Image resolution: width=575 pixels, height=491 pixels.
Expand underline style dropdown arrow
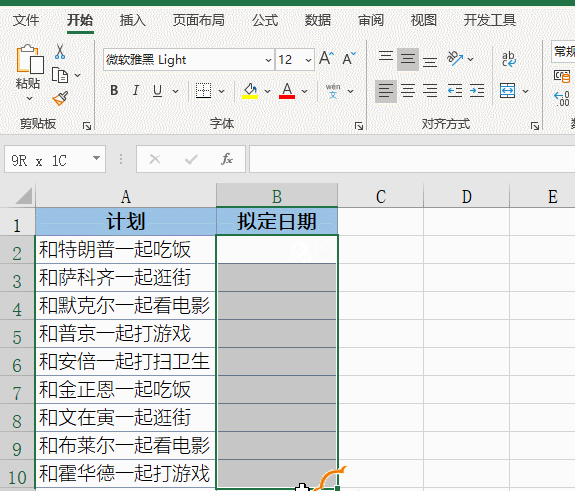pyautogui.click(x=176, y=91)
